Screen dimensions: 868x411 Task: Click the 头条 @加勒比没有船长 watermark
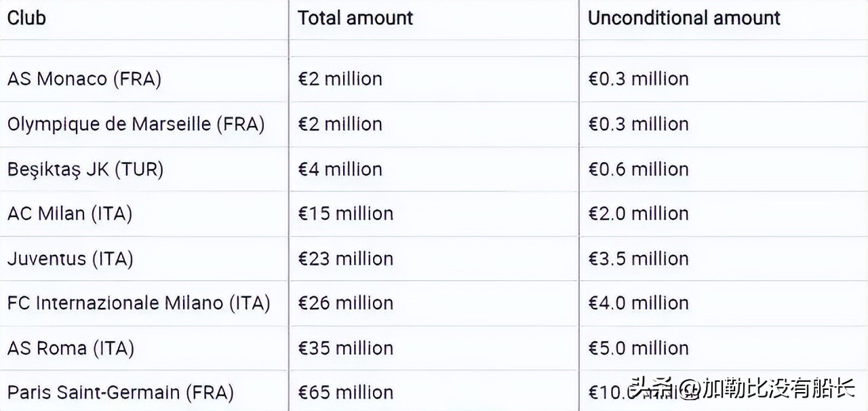pyautogui.click(x=743, y=389)
